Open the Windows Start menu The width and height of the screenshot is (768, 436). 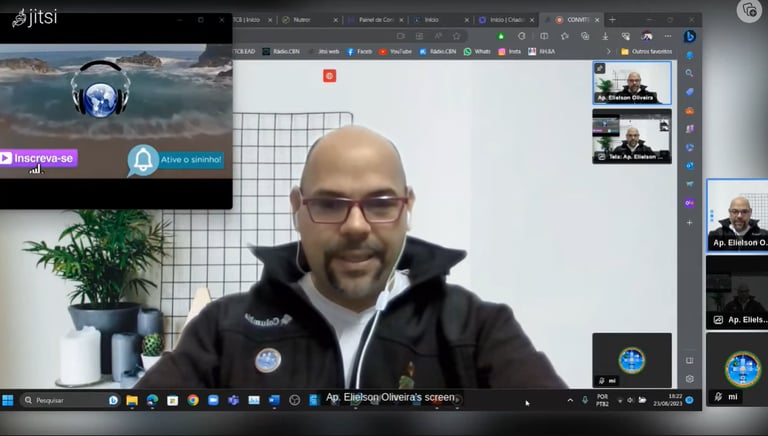coord(8,400)
